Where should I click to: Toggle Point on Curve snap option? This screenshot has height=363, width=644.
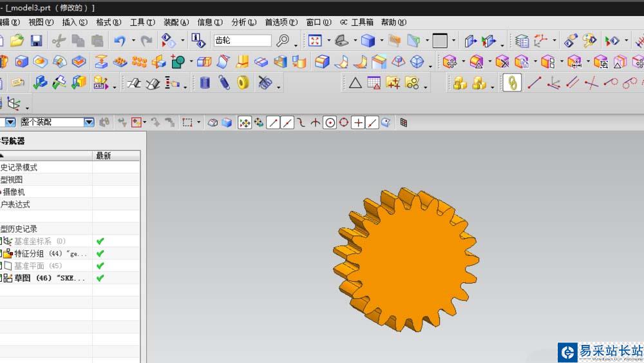[x=372, y=123]
